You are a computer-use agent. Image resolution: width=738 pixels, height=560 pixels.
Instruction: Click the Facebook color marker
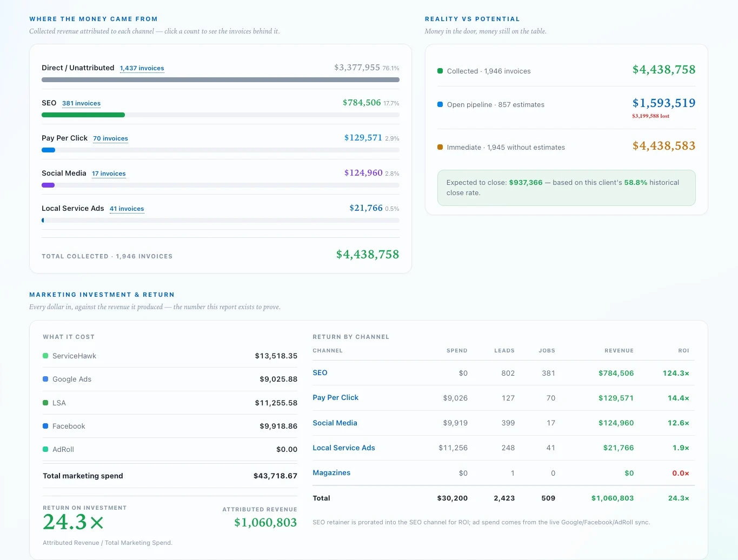(45, 426)
